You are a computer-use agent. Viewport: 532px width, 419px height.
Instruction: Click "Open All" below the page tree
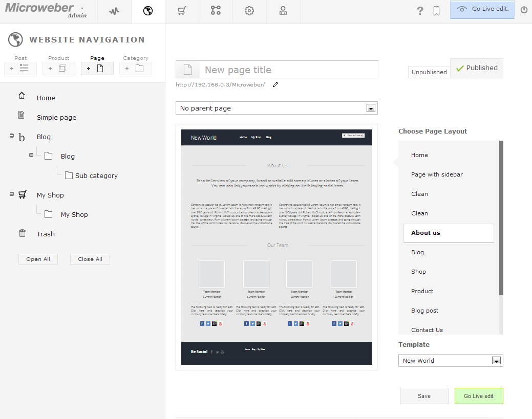[x=38, y=259]
